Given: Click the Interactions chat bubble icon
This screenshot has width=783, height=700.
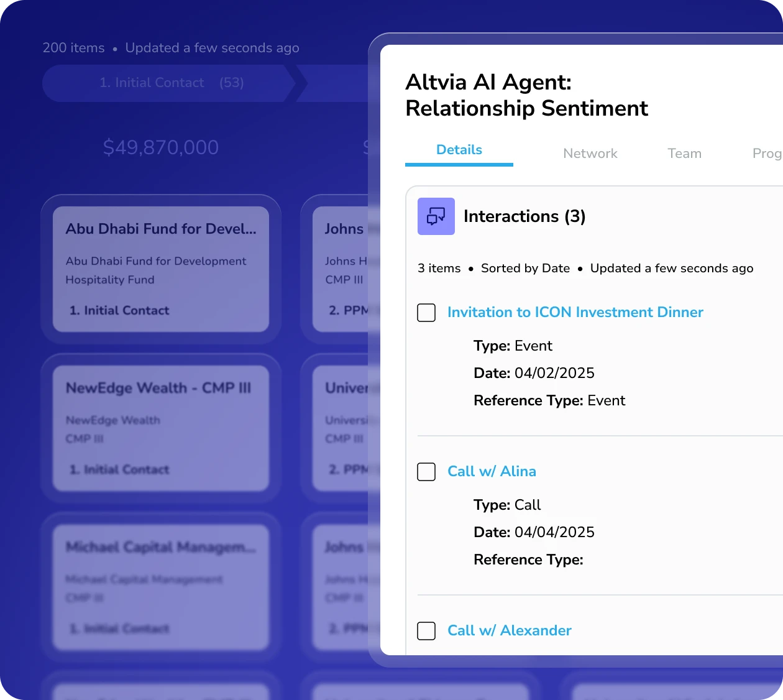Looking at the screenshot, I should coord(436,216).
